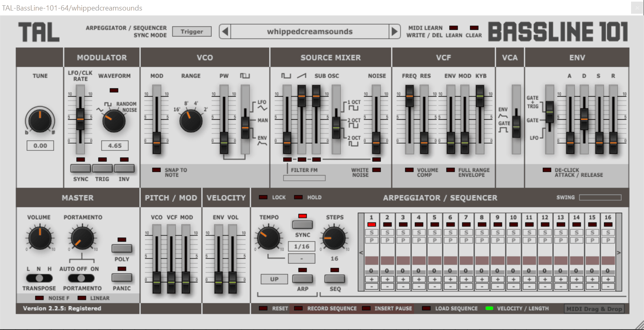
Task: Enable Snap To Note
Action: click(x=156, y=170)
